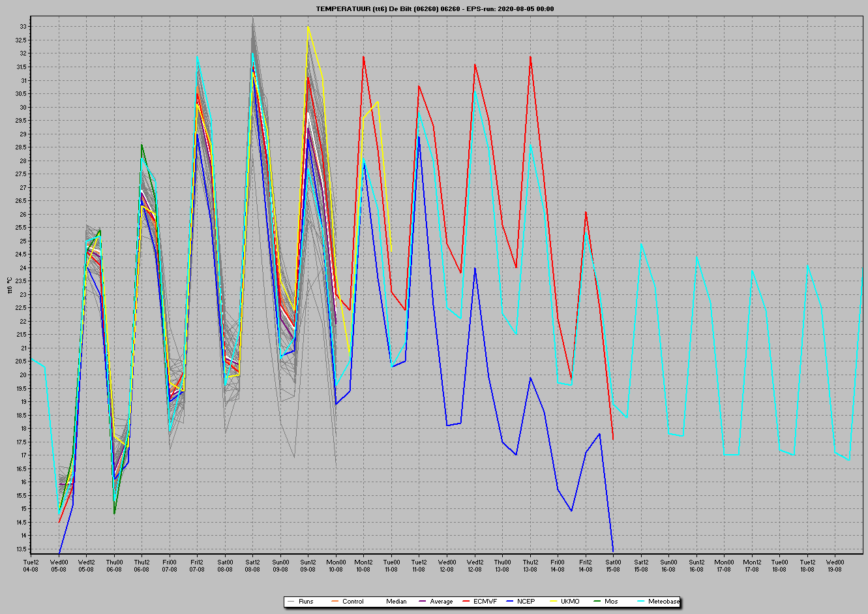
Task: Click the 33 value on y-axis
Action: 23,27
